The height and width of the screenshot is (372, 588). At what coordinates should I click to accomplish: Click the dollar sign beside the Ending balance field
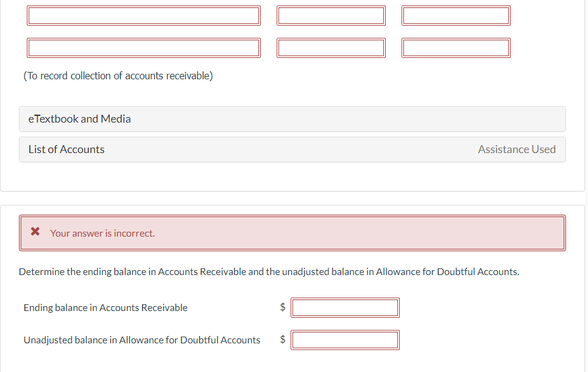point(283,307)
